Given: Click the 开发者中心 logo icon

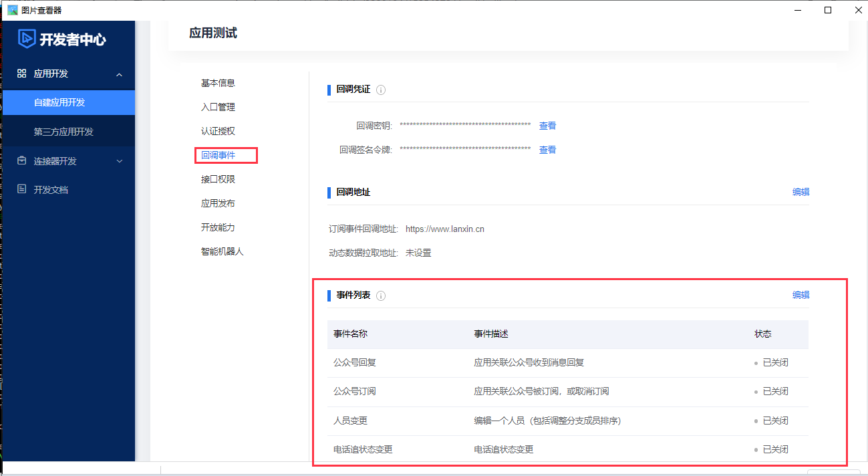Looking at the screenshot, I should [x=27, y=39].
